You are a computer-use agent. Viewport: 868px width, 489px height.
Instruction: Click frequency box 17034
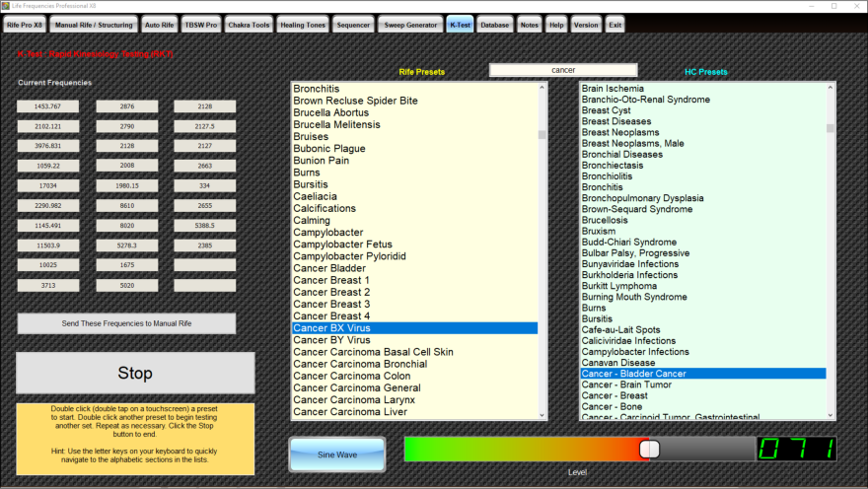[47, 186]
